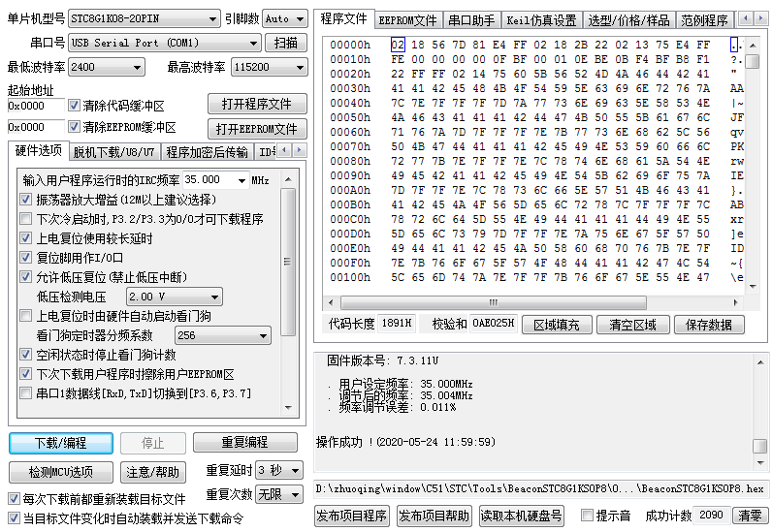Click the 扫描 button
This screenshot has width=772, height=532.
(285, 44)
